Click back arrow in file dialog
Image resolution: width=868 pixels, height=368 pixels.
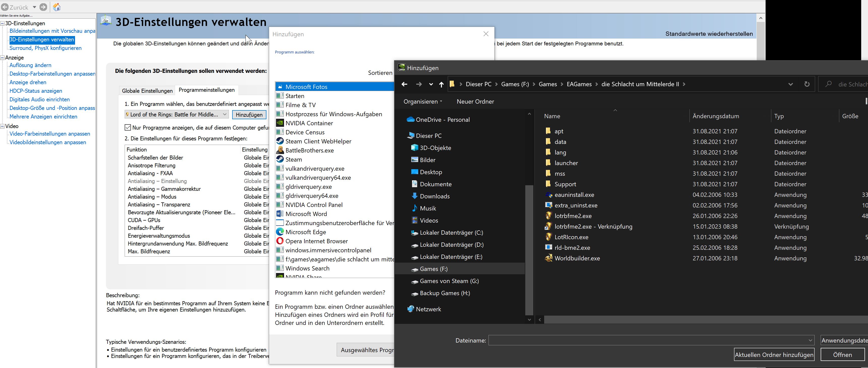(404, 84)
